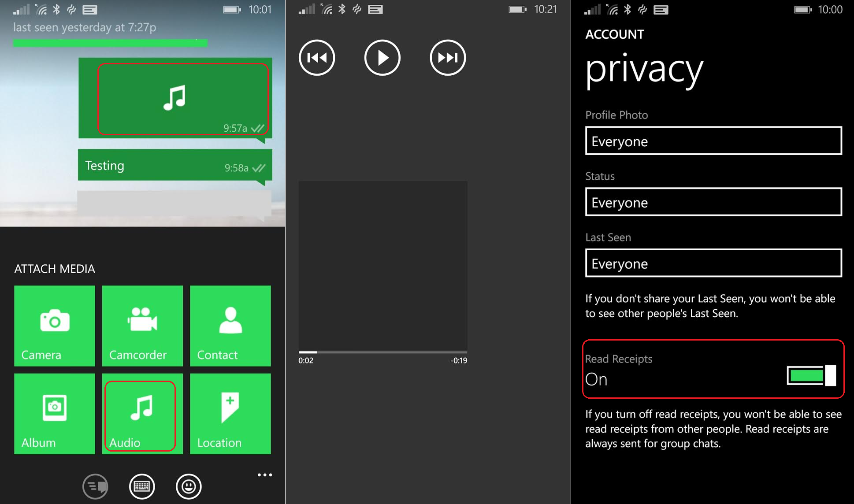Open the more options ellipsis menu
Screen dimensions: 854x504
pos(264,475)
